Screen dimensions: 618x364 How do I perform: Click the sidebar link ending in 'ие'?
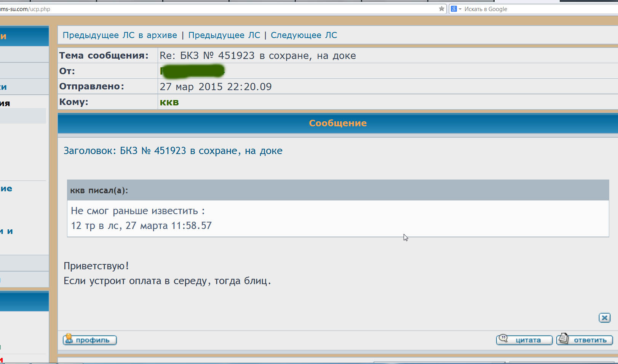coord(6,189)
